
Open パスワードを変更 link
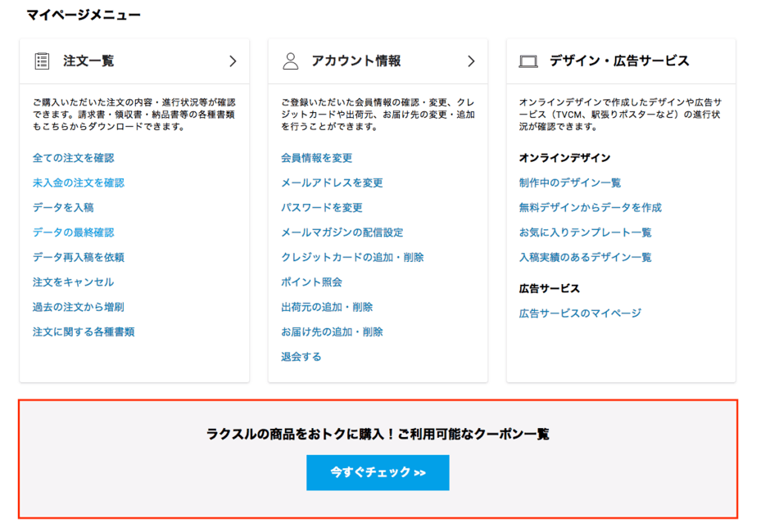click(x=322, y=208)
